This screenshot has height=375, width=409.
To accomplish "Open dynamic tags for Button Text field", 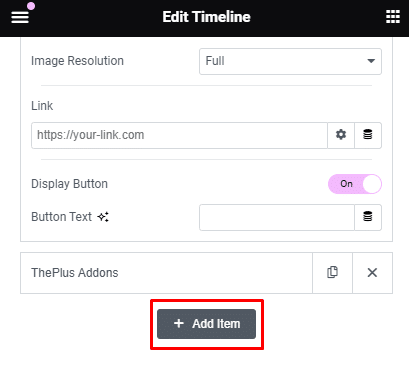I will click(x=368, y=217).
